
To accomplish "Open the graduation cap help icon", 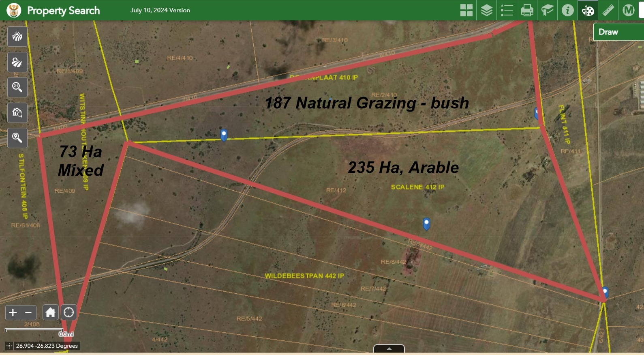I will [x=547, y=10].
